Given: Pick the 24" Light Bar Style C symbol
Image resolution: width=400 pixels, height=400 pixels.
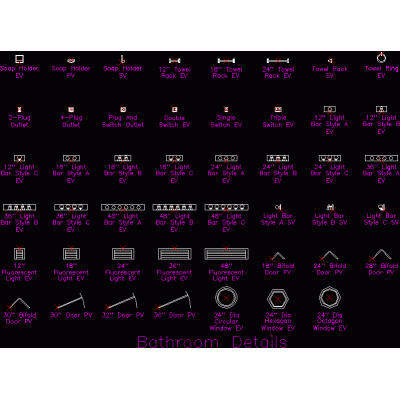Looking at the screenshot, I should pos(330,158).
